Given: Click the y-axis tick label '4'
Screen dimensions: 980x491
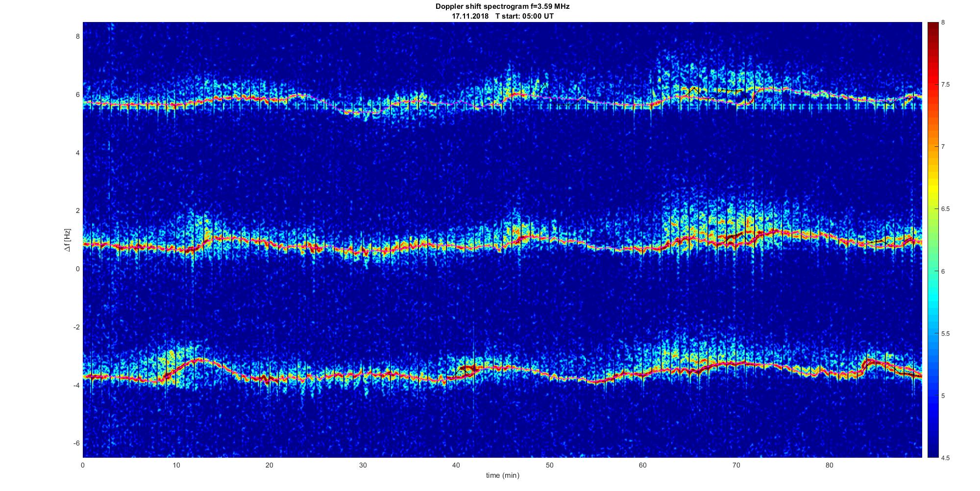Looking at the screenshot, I should [x=77, y=153].
